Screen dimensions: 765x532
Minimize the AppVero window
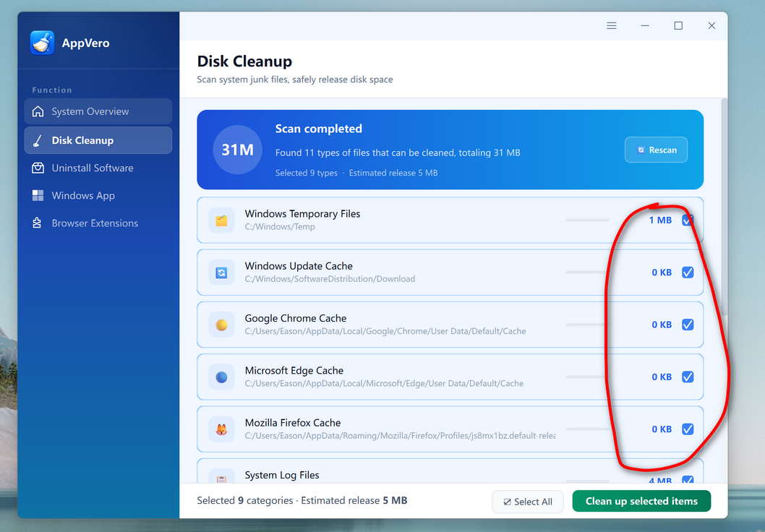tap(645, 25)
